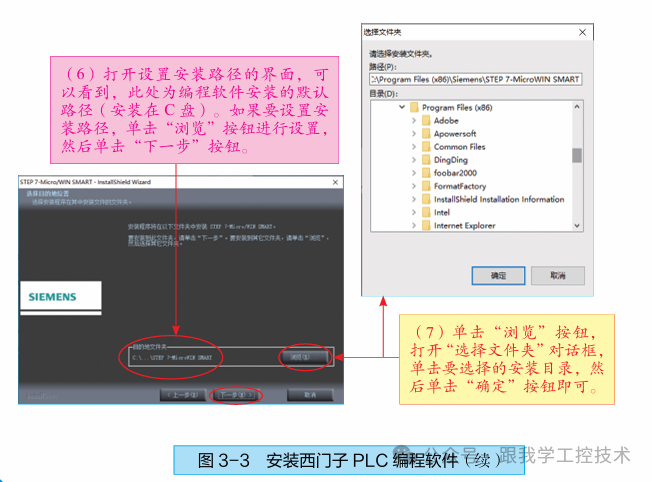652x482 pixels.
Task: Select the Common Files folder icon
Action: pyautogui.click(x=426, y=147)
